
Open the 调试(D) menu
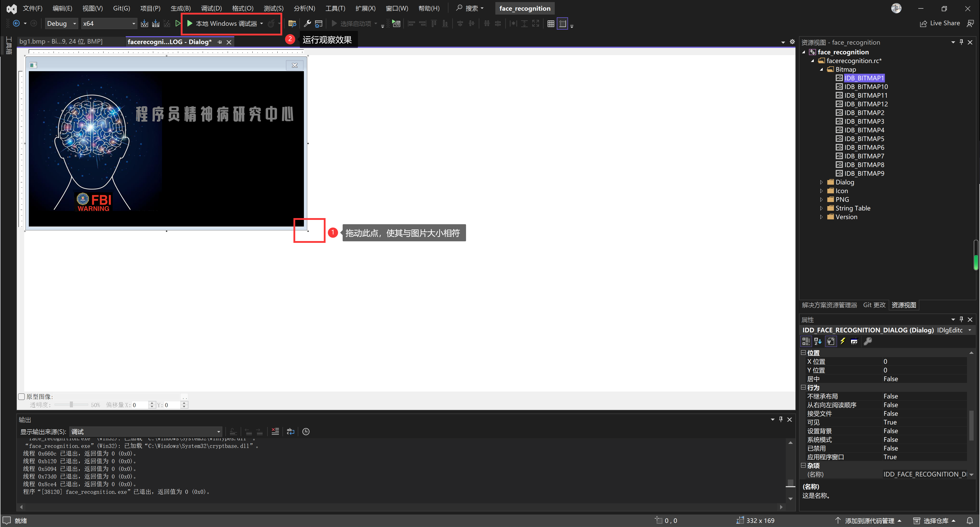pos(211,8)
